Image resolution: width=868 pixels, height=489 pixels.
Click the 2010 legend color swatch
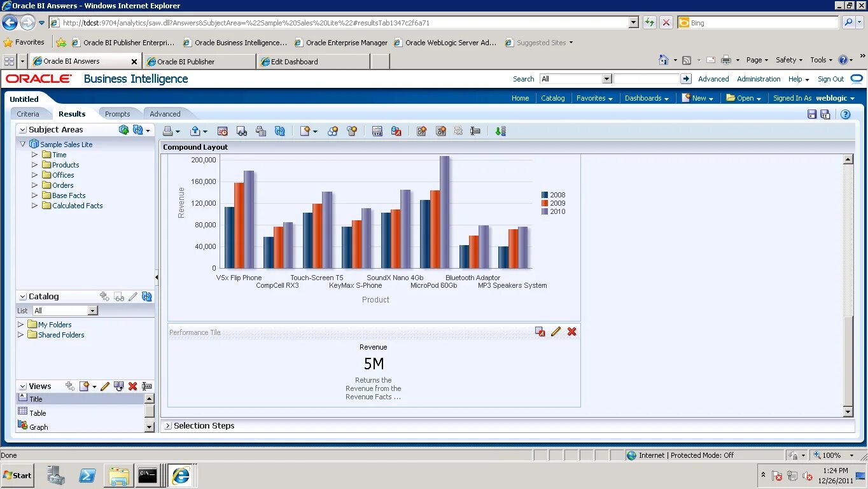pos(545,211)
